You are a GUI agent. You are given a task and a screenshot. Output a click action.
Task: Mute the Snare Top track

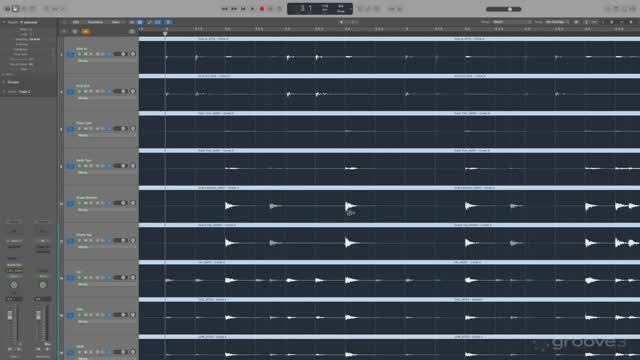coord(86,240)
